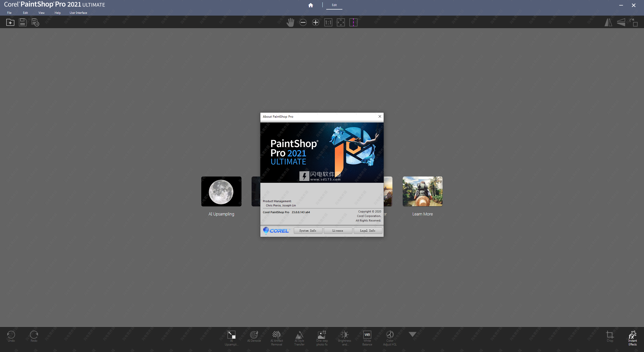Select AI Upsampling tool in bottom bar
Viewport: 644px width, 352px height.
point(231,338)
